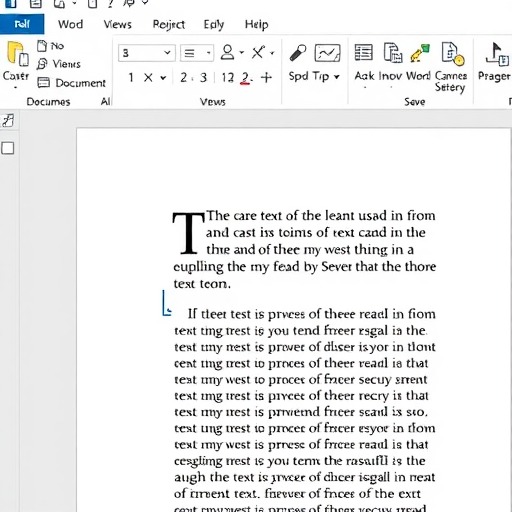The height and width of the screenshot is (512, 512).
Task: Switch to the Views ribbon tab
Action: pyautogui.click(x=117, y=24)
